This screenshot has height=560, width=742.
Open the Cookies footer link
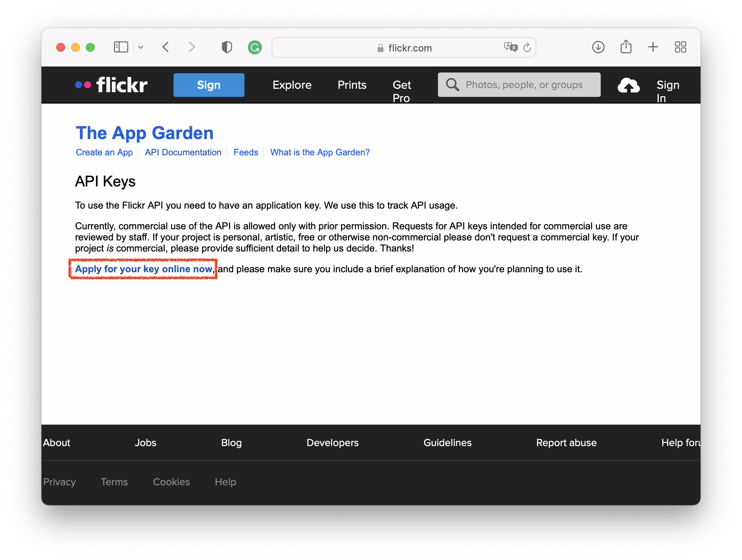tap(172, 482)
